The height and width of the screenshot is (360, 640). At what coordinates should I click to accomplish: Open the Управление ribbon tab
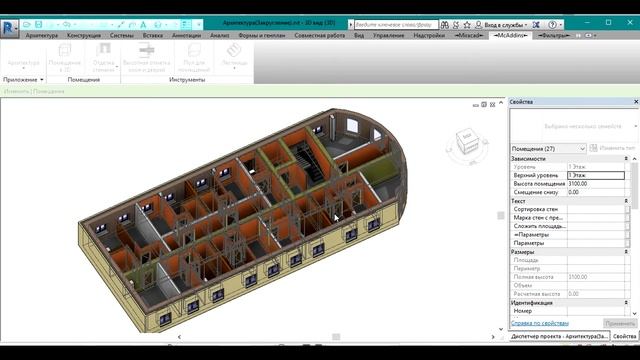click(388, 36)
